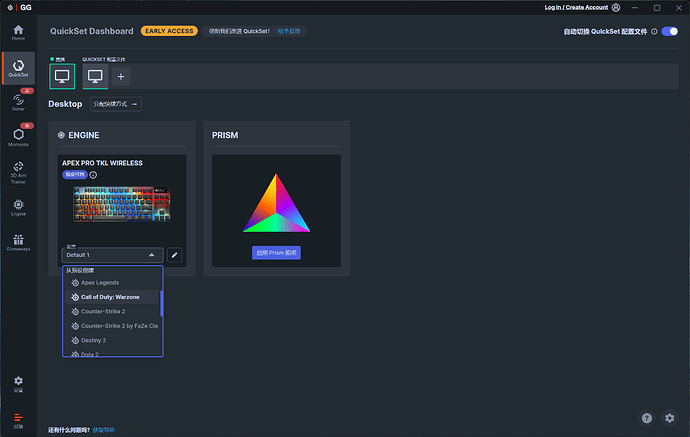The height and width of the screenshot is (437, 690).
Task: Open settings gear at sidebar bottom
Action: (18, 384)
